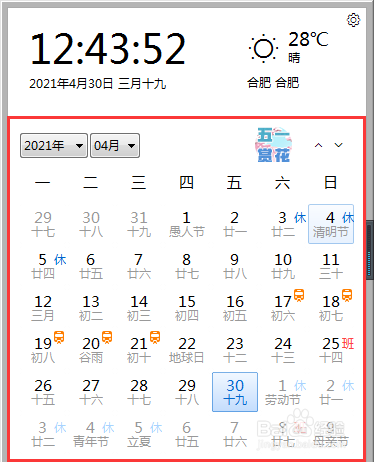Open the 五一赏花 promotional image
This screenshot has height=462, width=374.
pos(273,145)
